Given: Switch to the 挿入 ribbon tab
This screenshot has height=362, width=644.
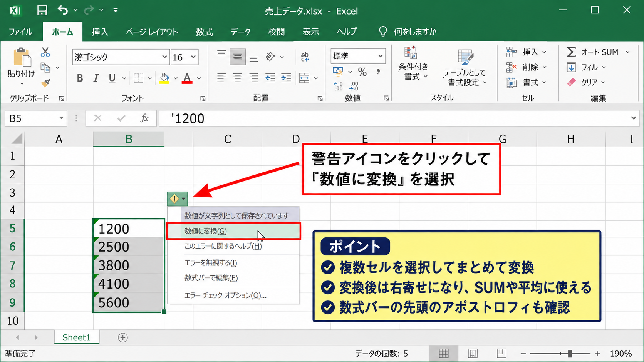Looking at the screenshot, I should [100, 32].
